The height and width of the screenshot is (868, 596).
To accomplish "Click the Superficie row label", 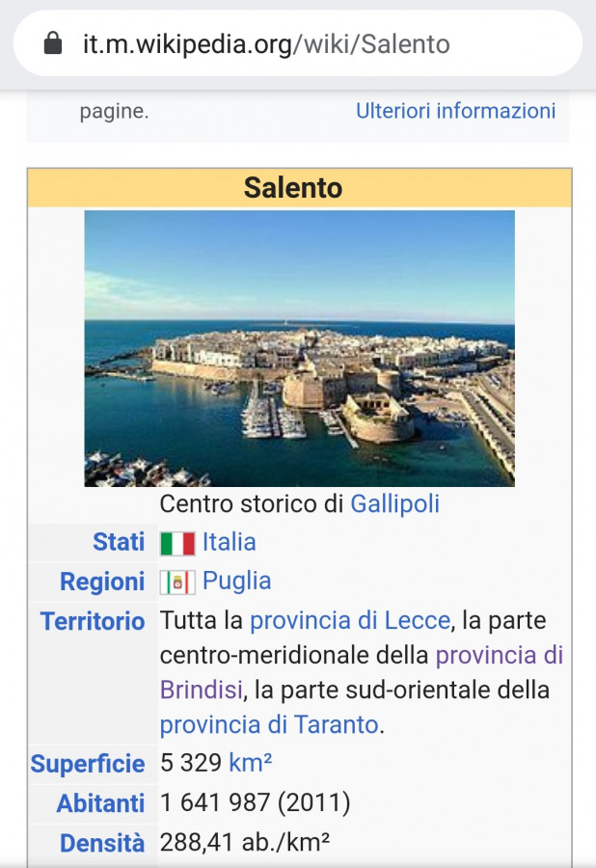I will [x=88, y=765].
